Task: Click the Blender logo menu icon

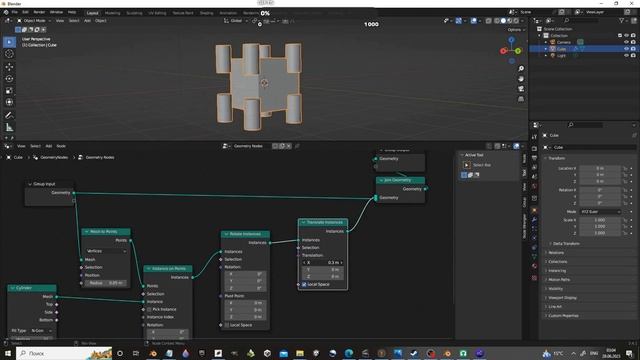Action: pyautogui.click(x=6, y=12)
